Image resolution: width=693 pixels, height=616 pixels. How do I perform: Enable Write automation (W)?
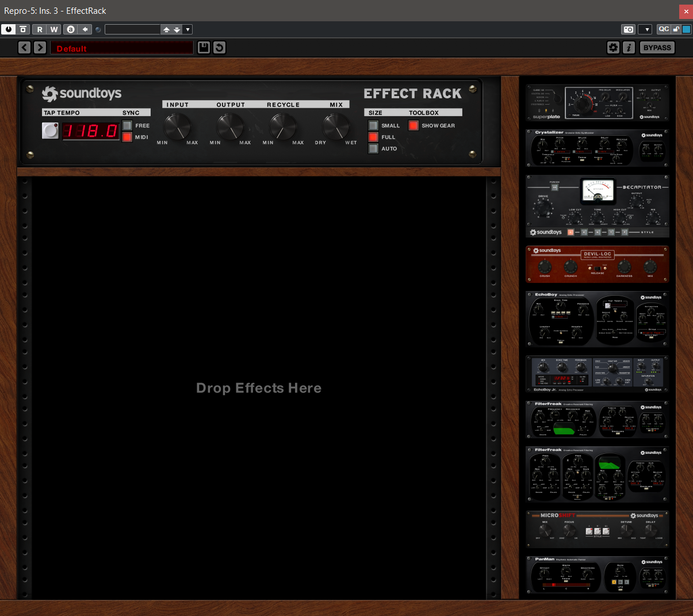(x=54, y=29)
